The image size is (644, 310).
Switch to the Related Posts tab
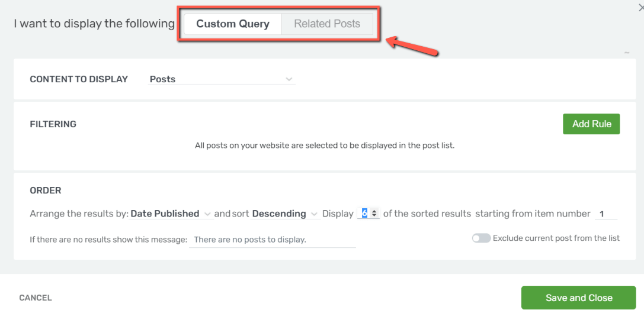(x=327, y=24)
